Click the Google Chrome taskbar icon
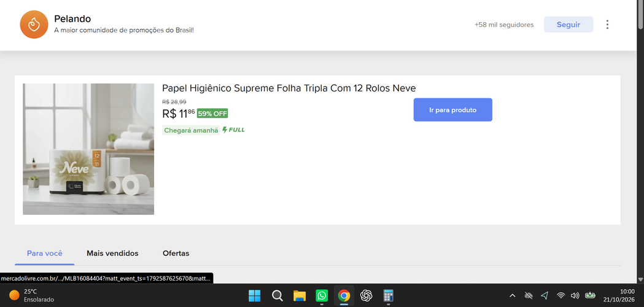This screenshot has width=644, height=307. (x=344, y=295)
